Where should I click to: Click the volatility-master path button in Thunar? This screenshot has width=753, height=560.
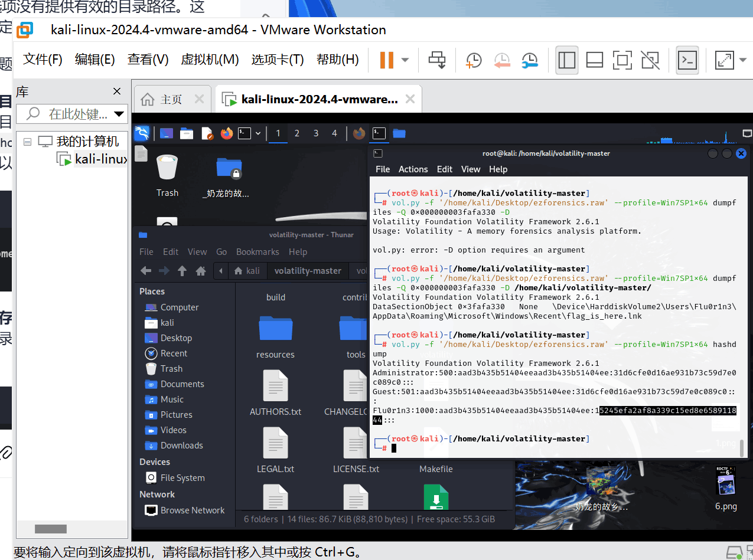tap(308, 271)
